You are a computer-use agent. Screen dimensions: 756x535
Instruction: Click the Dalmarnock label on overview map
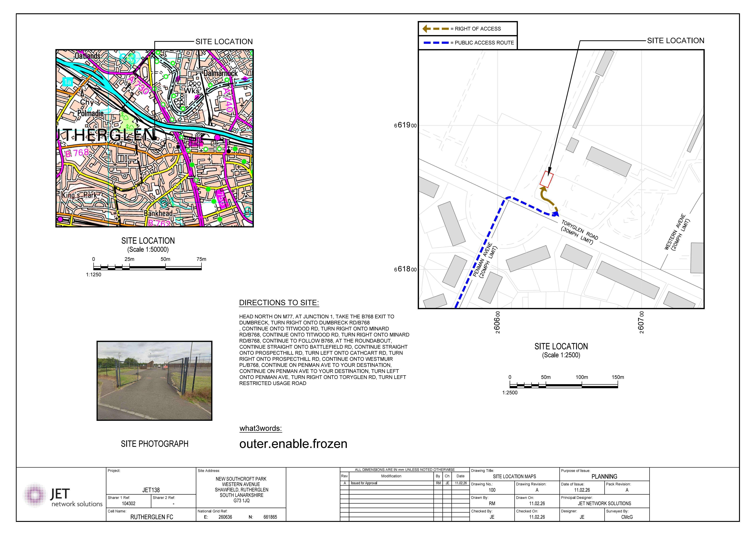tap(220, 73)
